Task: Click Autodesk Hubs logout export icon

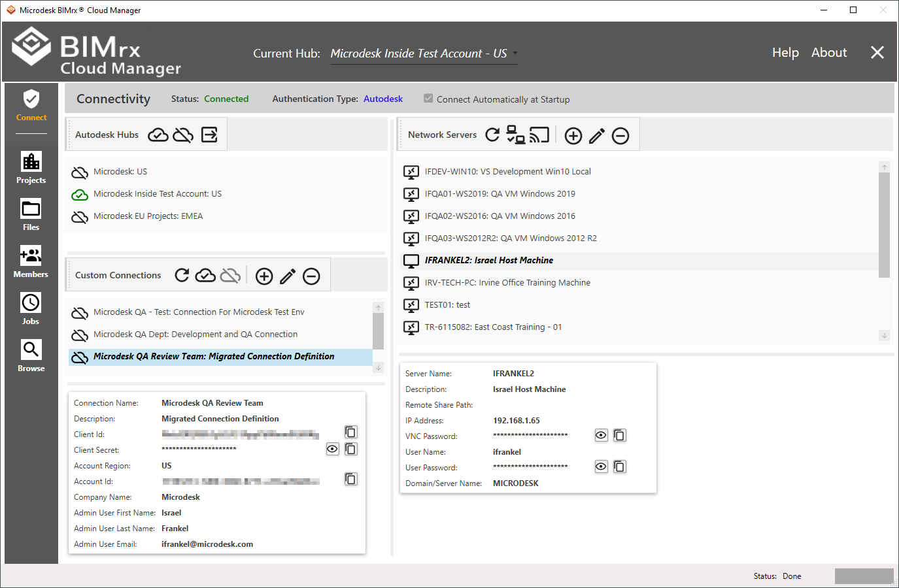Action: pos(209,135)
